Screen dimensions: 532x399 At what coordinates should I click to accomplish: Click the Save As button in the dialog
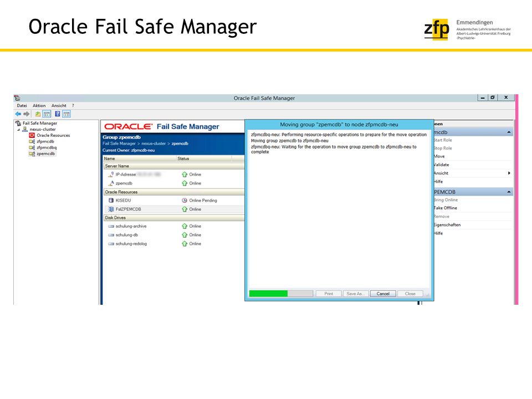point(356,294)
